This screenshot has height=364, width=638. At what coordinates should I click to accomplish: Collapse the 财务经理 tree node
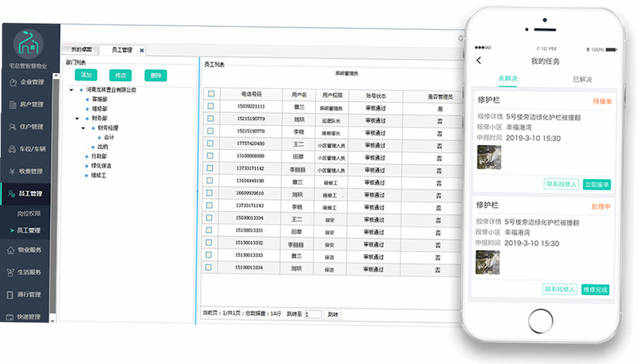click(83, 128)
